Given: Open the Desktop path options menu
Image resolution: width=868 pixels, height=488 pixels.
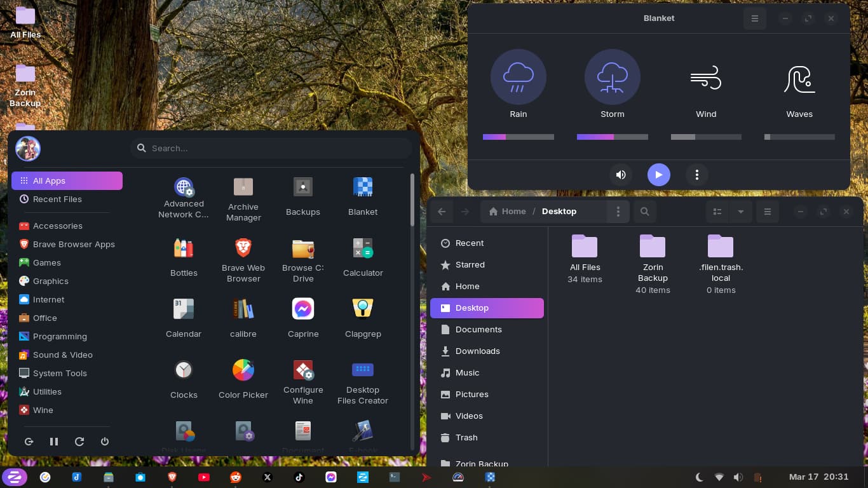Looking at the screenshot, I should 618,212.
